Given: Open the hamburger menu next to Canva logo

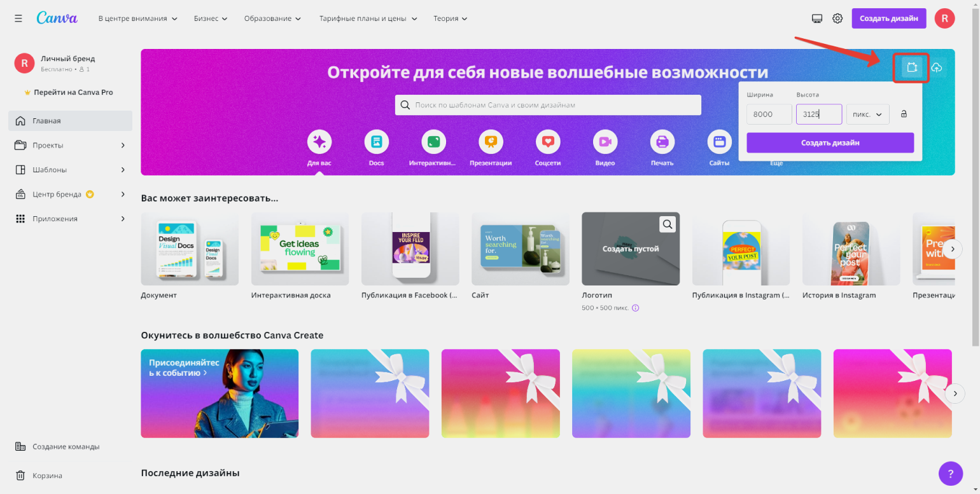Looking at the screenshot, I should coord(18,18).
